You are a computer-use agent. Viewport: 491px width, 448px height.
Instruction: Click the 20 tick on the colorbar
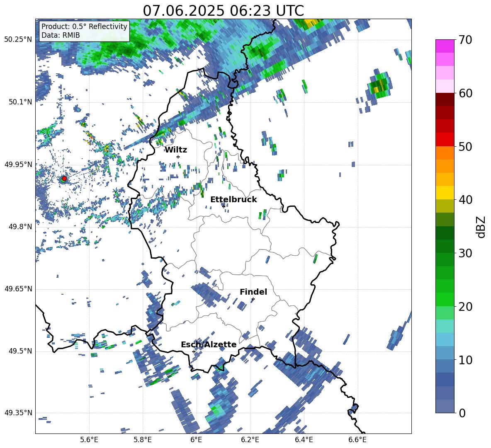coord(465,307)
